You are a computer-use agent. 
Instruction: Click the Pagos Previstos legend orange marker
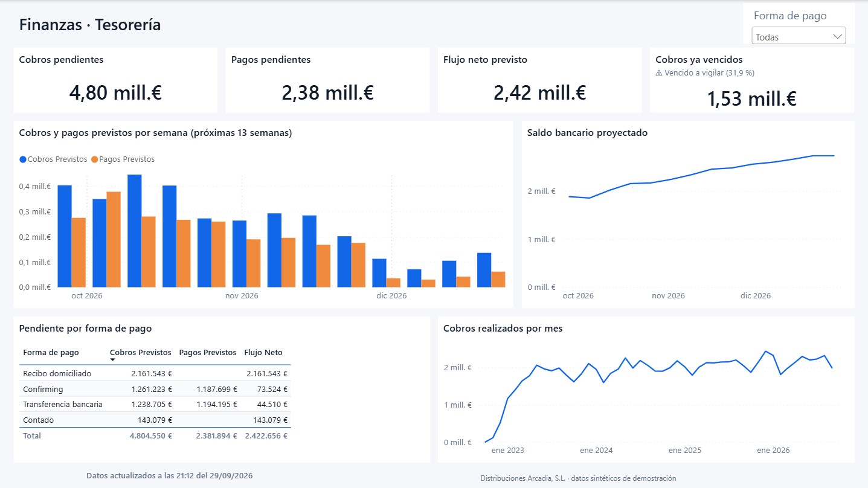click(x=94, y=159)
